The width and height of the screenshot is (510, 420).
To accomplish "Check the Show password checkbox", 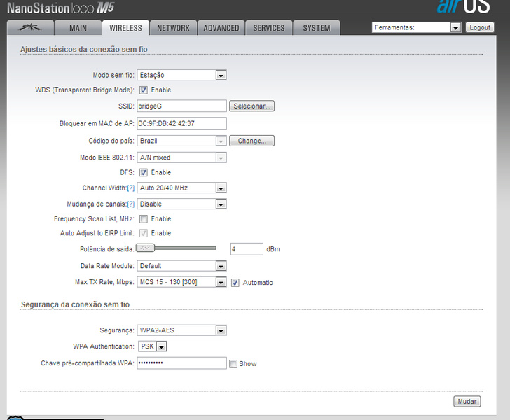I will (233, 364).
